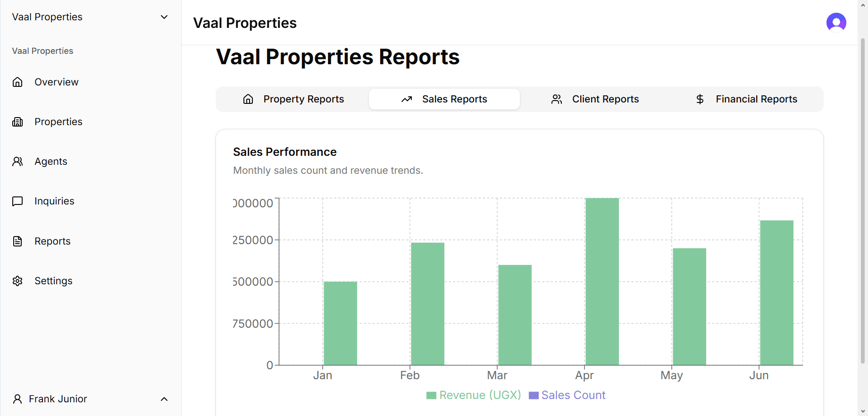Navigate to Properties in sidebar
This screenshot has height=416, width=868.
click(58, 122)
